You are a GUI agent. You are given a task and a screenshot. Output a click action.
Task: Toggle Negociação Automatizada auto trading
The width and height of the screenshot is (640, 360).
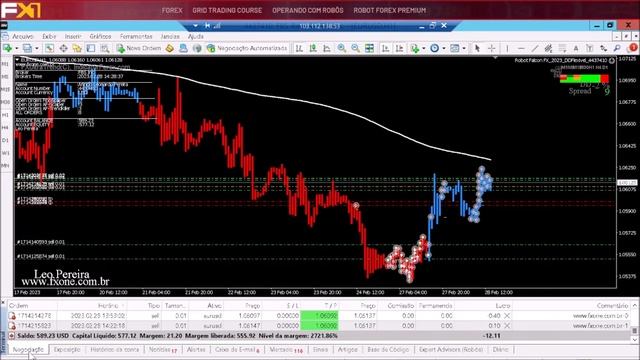pyautogui.click(x=247, y=49)
